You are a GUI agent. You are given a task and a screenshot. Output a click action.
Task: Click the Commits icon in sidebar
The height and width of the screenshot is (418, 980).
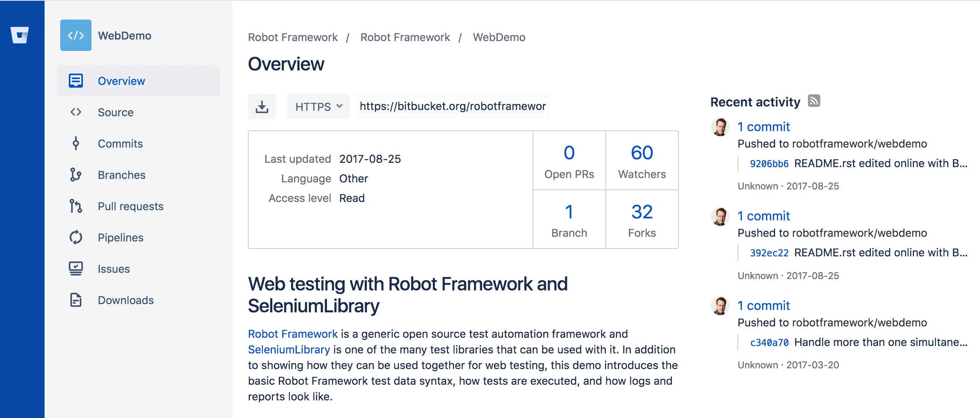click(x=76, y=144)
